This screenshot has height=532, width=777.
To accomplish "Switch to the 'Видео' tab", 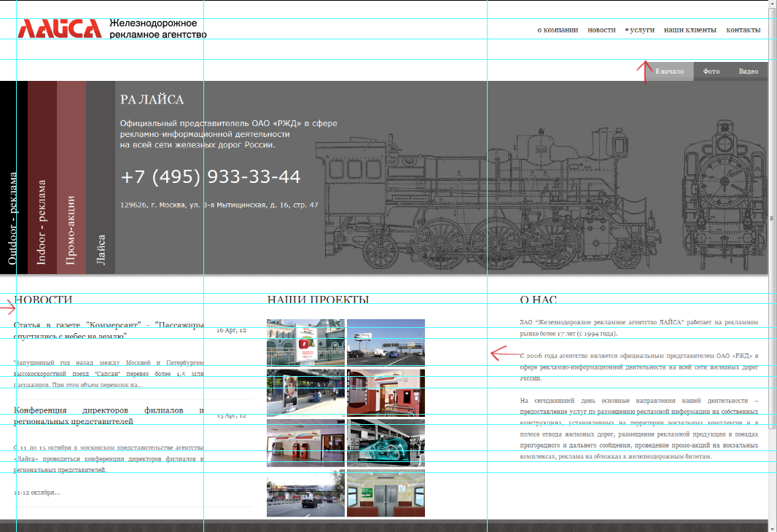I will (749, 71).
